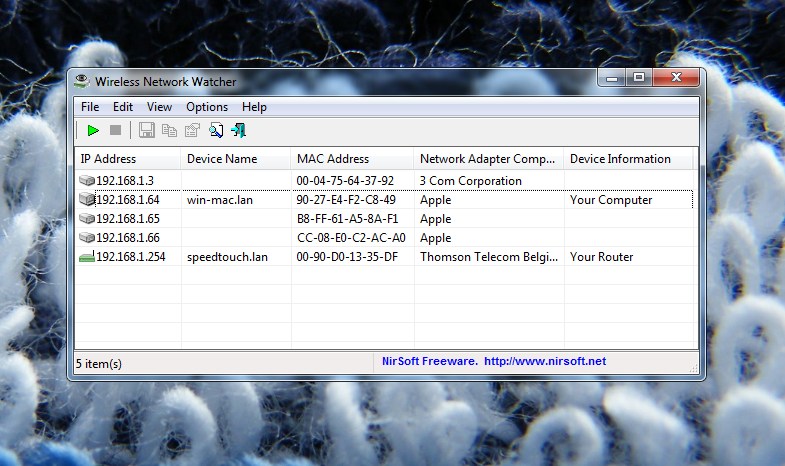Open the View menu
This screenshot has height=466, width=785.
click(159, 107)
